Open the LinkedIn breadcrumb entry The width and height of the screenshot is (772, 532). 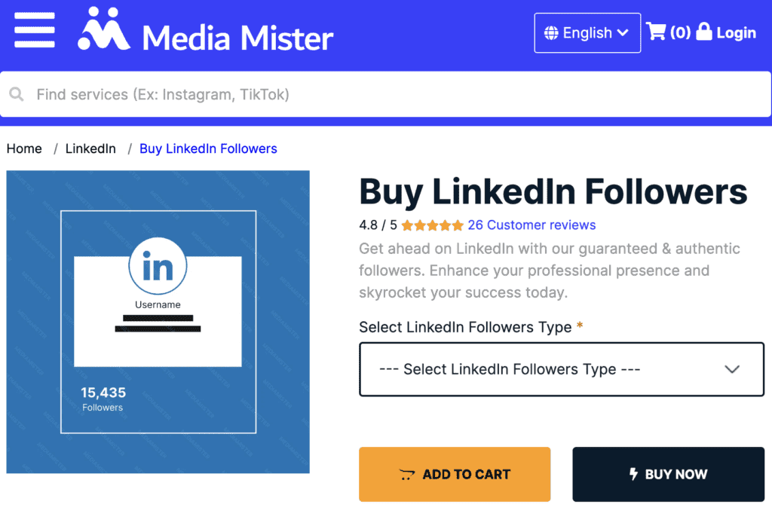click(90, 148)
